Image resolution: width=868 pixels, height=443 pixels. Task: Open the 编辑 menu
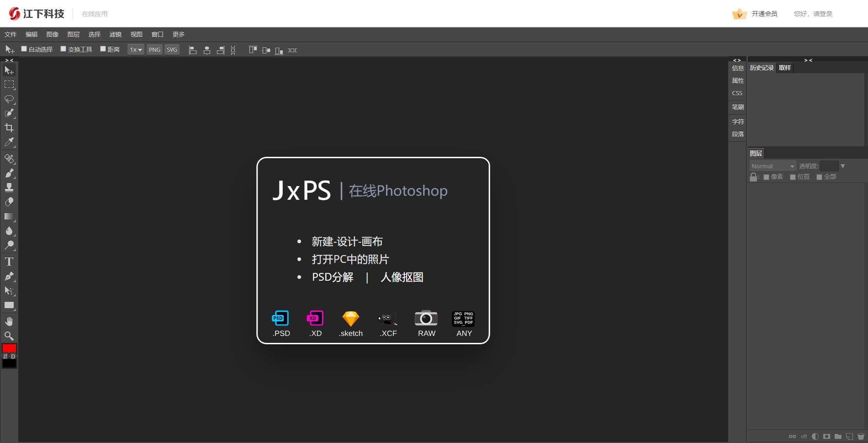[32, 34]
